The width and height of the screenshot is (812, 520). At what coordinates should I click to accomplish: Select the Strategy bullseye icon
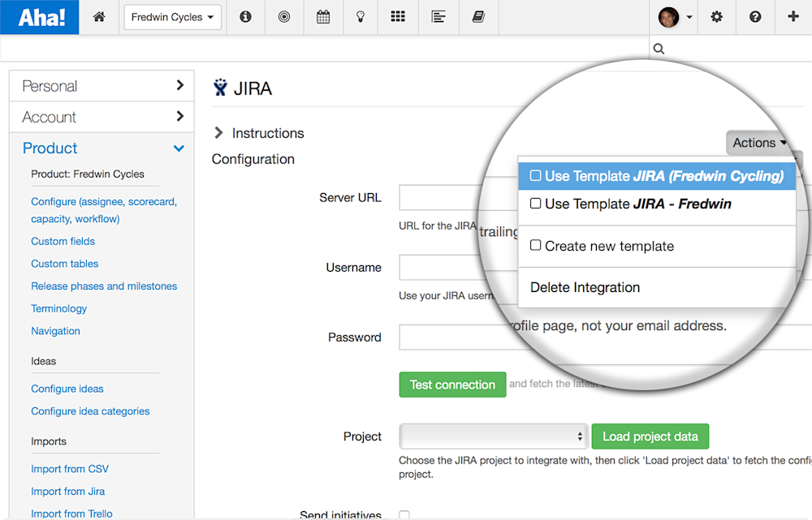point(284,16)
